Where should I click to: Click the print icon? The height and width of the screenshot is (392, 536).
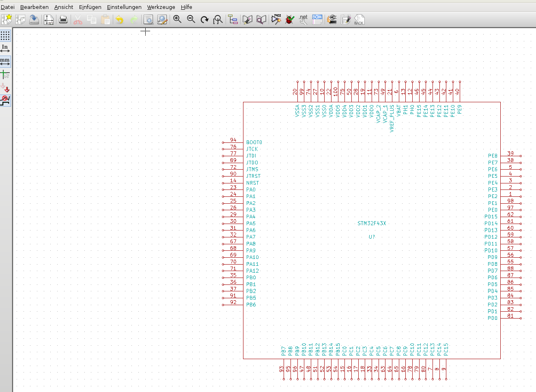pos(63,19)
